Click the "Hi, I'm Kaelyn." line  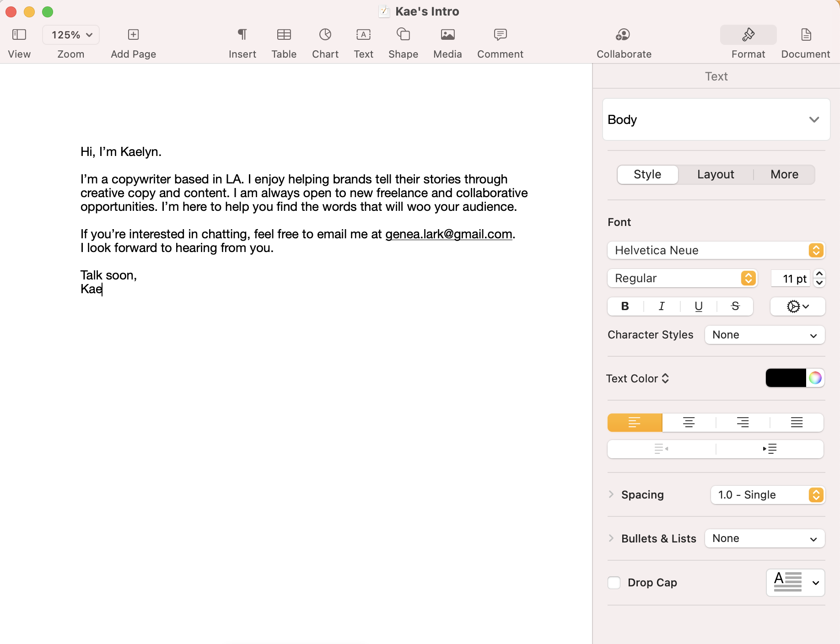[x=121, y=152]
